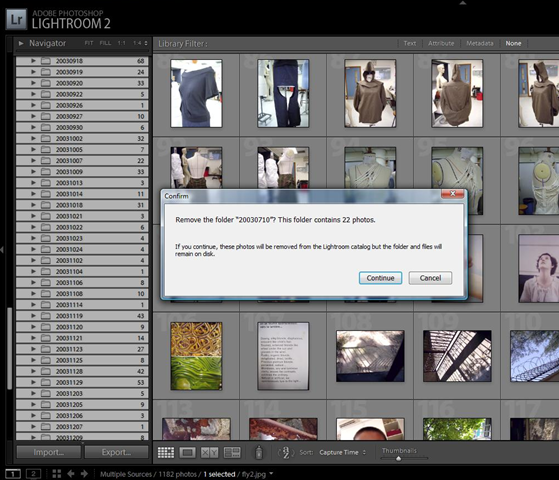Open the Capture Time sort dropdown
The height and width of the screenshot is (480, 559).
click(342, 452)
